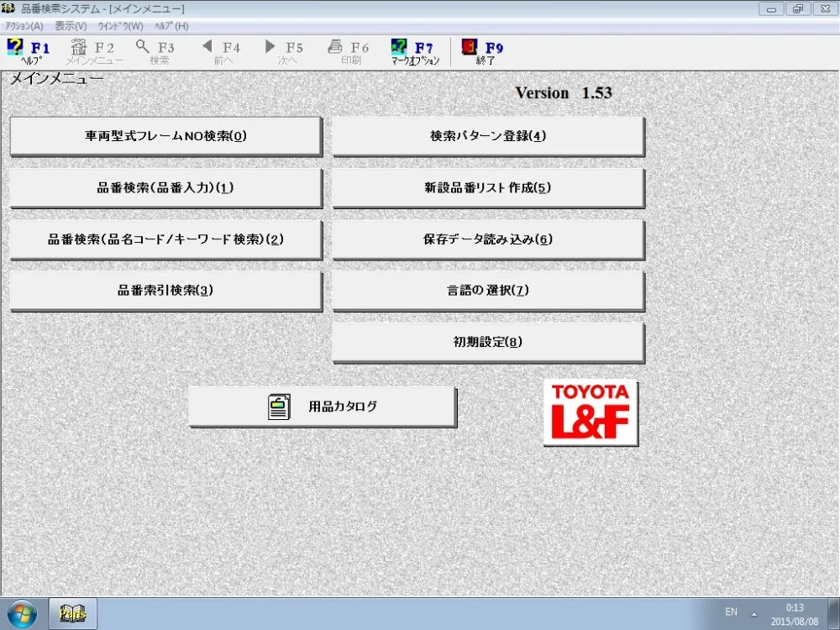840x630 pixels.
Task: Open the F1 Help toolbar icon
Action: 15,47
